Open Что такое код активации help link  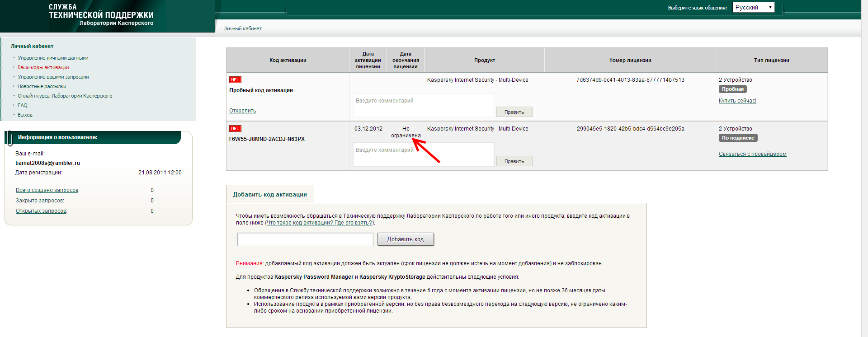[x=319, y=223]
